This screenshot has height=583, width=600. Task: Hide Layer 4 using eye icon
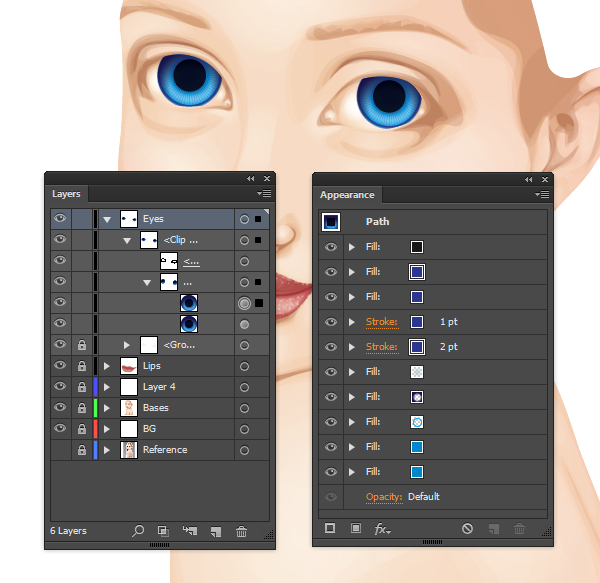(x=60, y=386)
